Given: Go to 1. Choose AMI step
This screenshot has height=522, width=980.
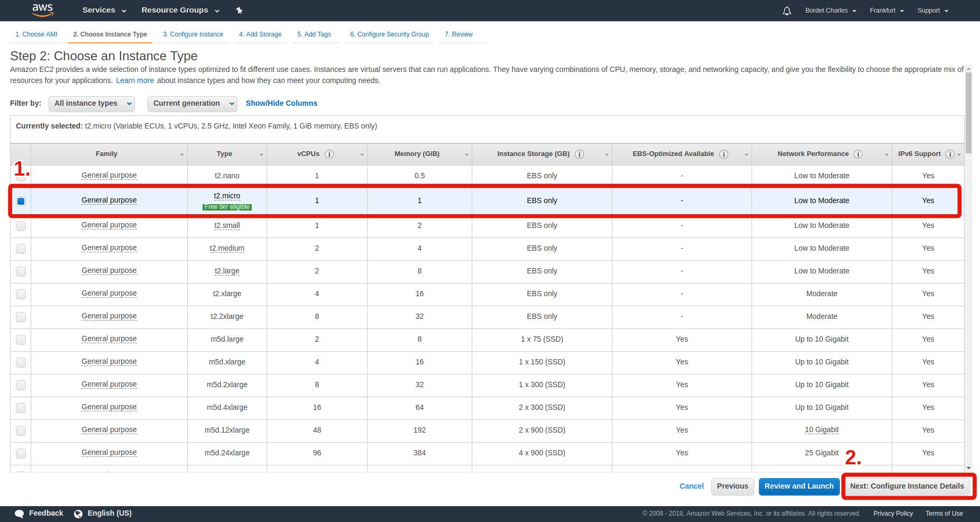Looking at the screenshot, I should click(x=36, y=34).
